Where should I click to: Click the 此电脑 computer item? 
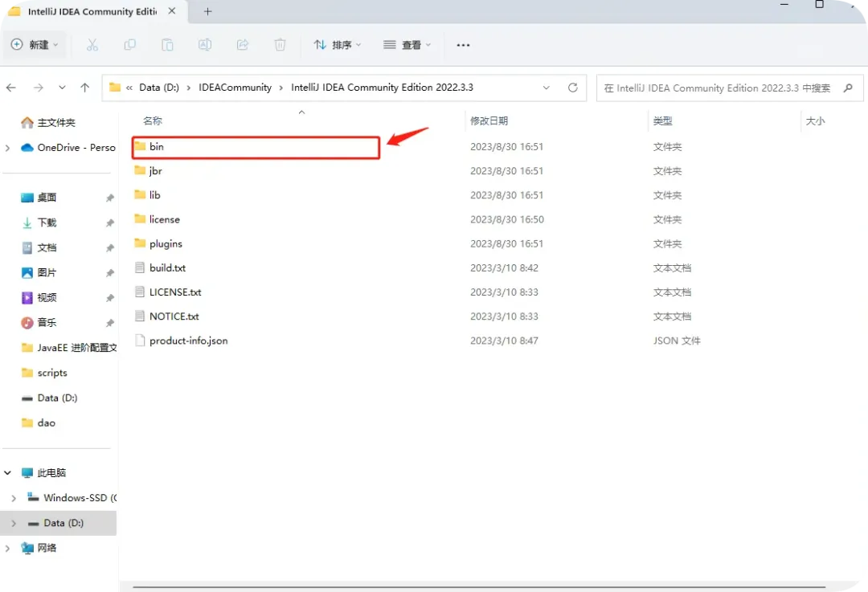(43, 472)
